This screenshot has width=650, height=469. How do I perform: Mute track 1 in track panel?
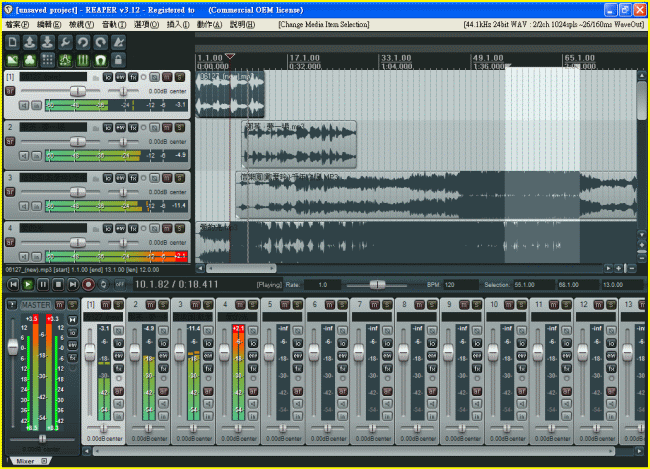click(167, 76)
